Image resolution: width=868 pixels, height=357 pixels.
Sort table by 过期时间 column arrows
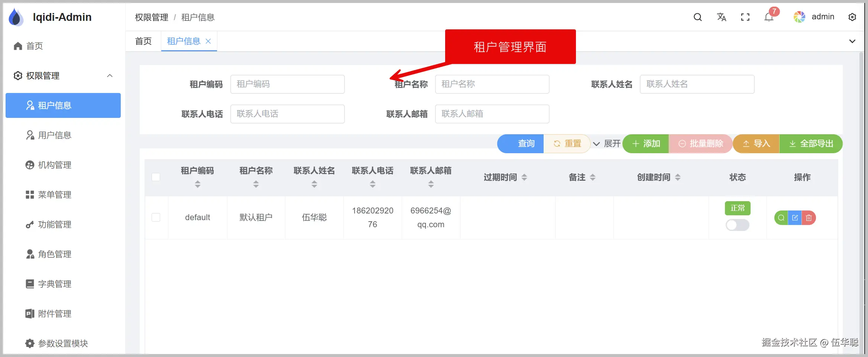pyautogui.click(x=525, y=177)
